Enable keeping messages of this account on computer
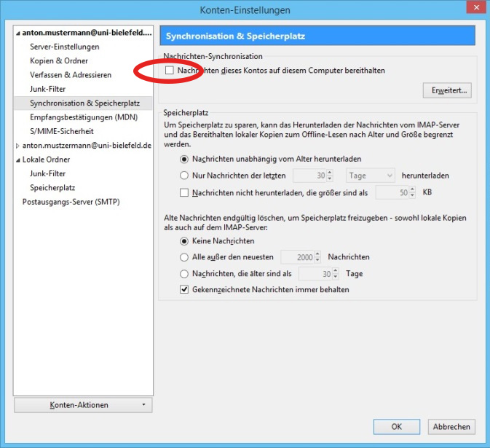The height and width of the screenshot is (448, 490). (170, 71)
